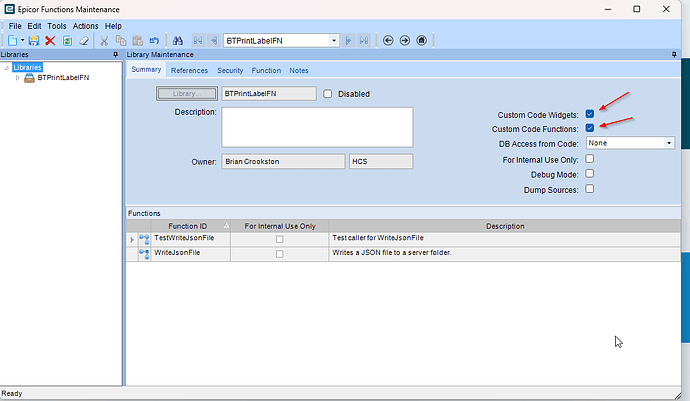This screenshot has width=690, height=401.
Task: Select the WriteJsonFile function row
Action: pos(403,254)
